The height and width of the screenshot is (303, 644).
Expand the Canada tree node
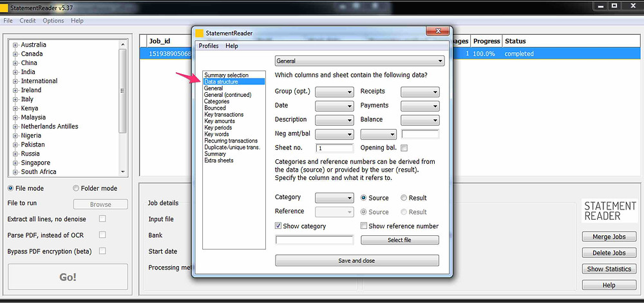coord(15,54)
